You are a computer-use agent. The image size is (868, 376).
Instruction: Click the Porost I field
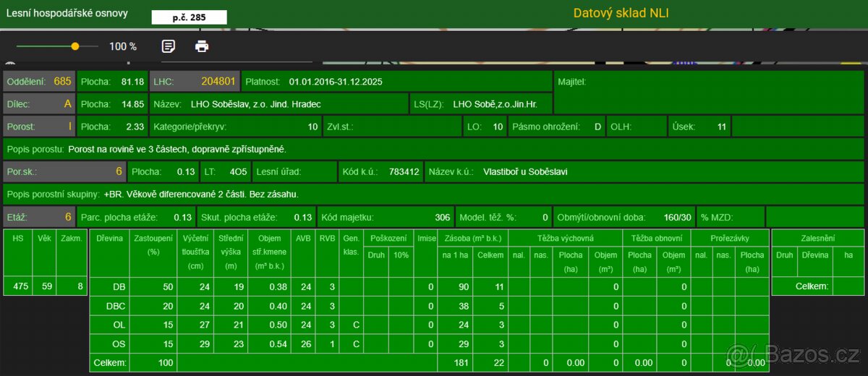coord(39,127)
